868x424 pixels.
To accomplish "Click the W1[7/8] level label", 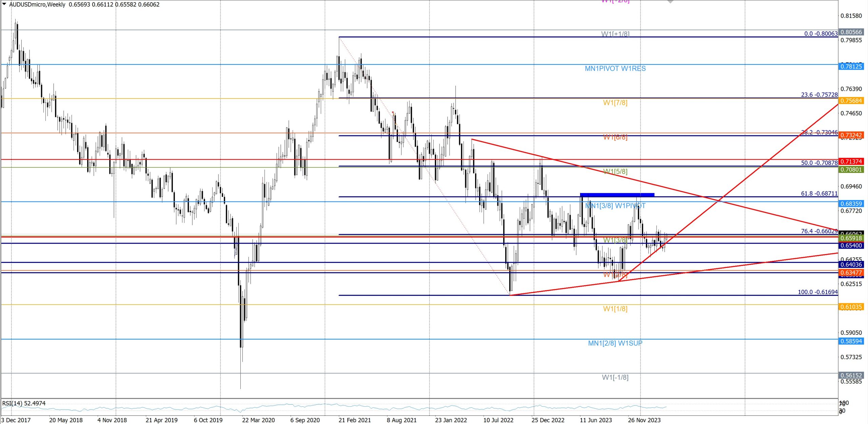I will coord(615,103).
